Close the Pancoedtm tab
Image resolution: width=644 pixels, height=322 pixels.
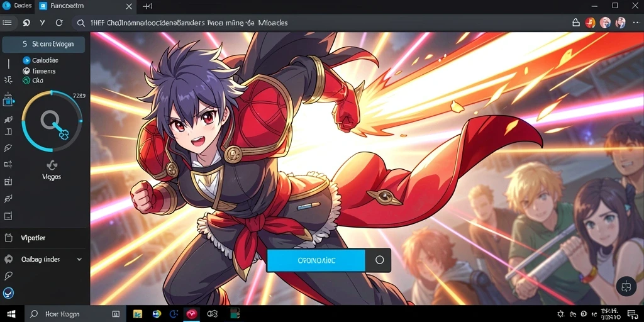pyautogui.click(x=129, y=6)
